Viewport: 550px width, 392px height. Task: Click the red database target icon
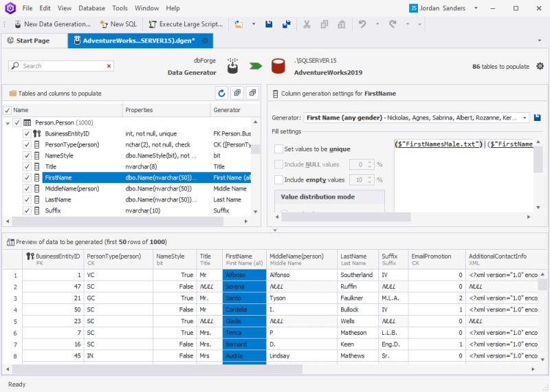[278, 66]
